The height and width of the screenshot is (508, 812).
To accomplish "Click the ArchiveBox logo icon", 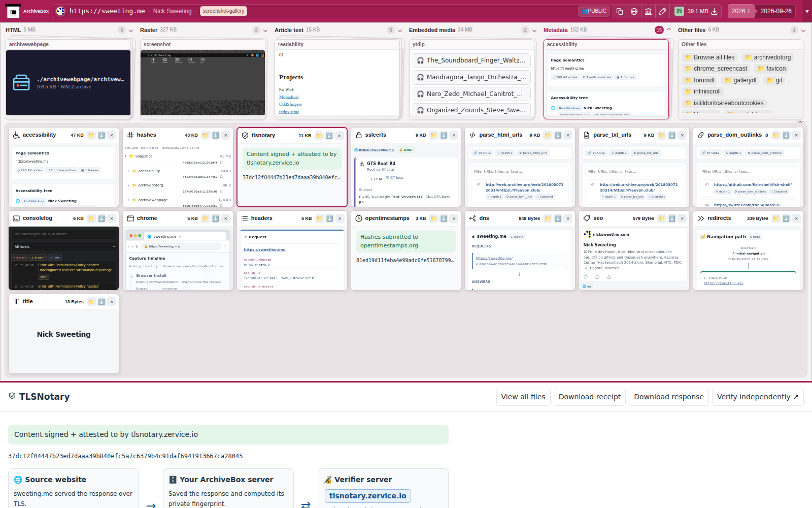I will 13,11.
